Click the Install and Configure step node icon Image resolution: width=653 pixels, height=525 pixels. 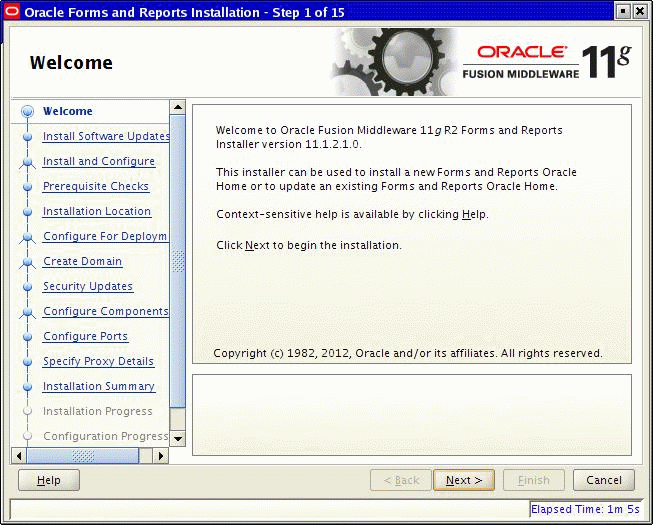pyautogui.click(x=27, y=162)
